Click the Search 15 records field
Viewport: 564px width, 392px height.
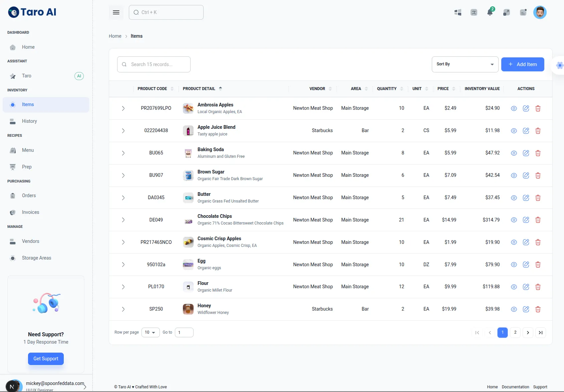click(154, 64)
